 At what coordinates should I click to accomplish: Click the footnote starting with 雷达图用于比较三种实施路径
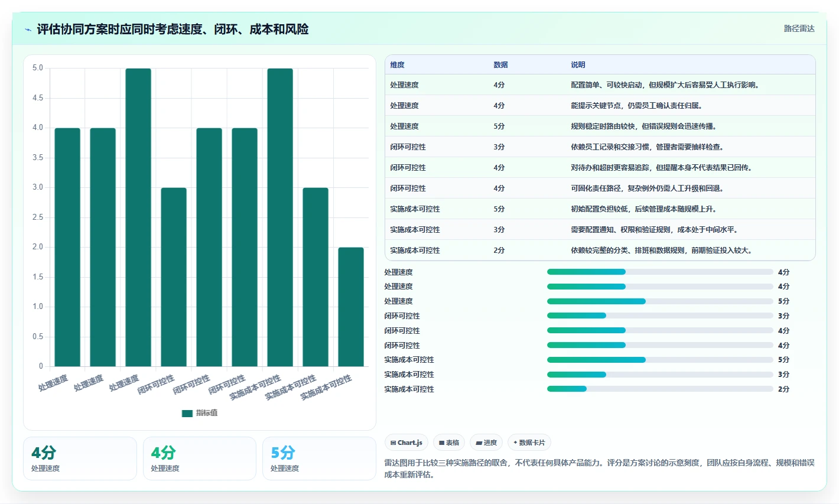click(x=600, y=469)
